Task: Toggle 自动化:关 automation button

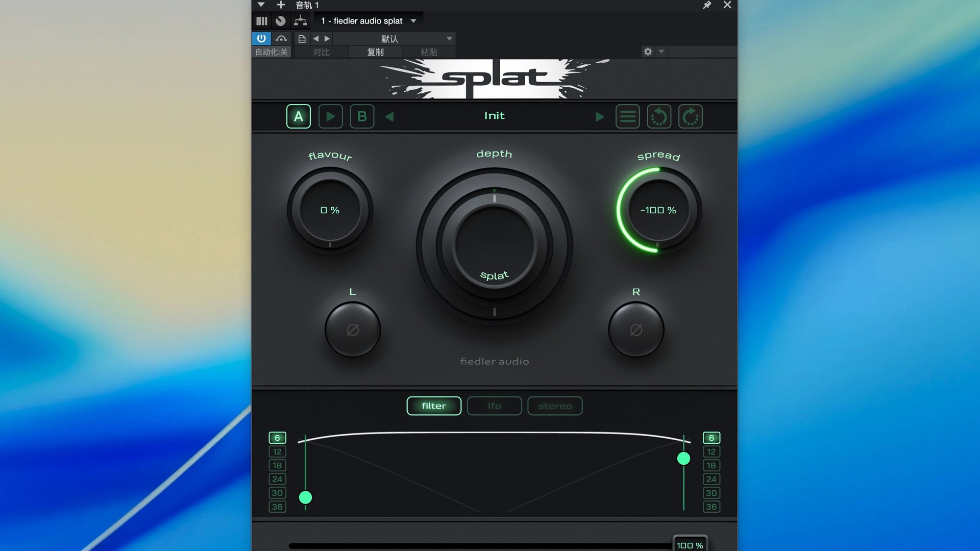Action: tap(272, 52)
